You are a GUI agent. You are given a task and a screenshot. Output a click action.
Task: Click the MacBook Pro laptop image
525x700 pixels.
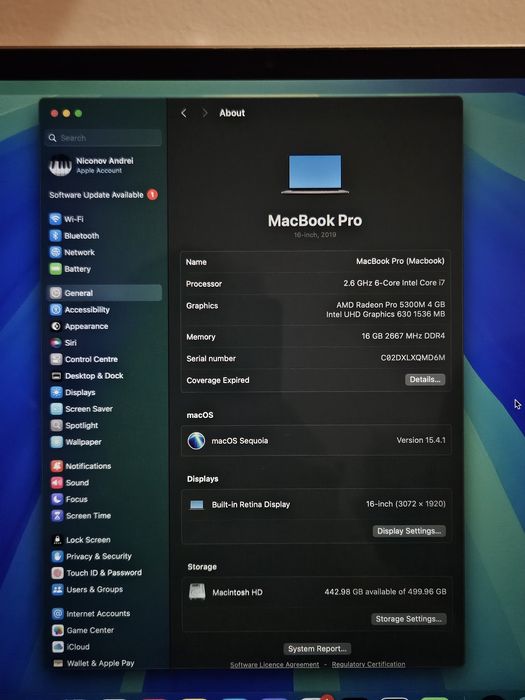[x=315, y=174]
